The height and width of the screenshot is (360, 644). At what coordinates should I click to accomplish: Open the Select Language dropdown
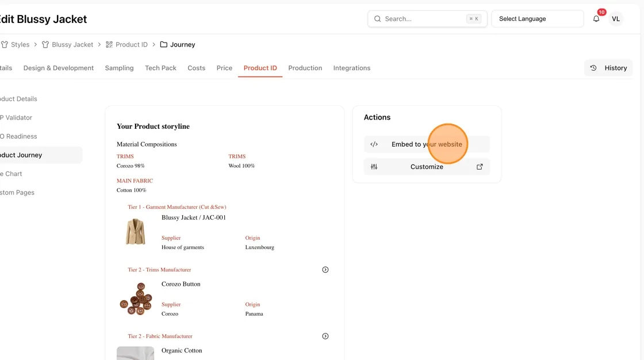(x=537, y=19)
